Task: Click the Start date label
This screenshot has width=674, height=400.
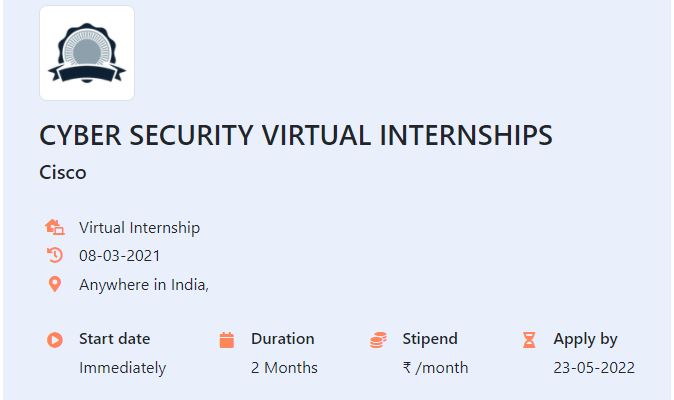Action: (x=114, y=339)
